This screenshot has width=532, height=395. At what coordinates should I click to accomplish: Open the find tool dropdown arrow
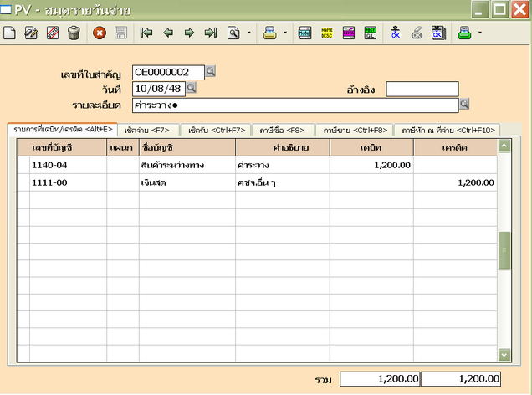pos(248,34)
